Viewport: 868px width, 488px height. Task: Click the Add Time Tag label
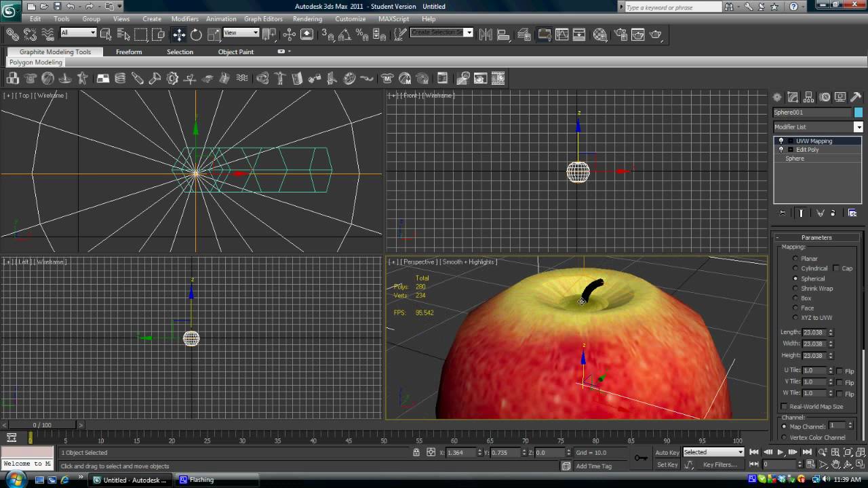coord(593,466)
